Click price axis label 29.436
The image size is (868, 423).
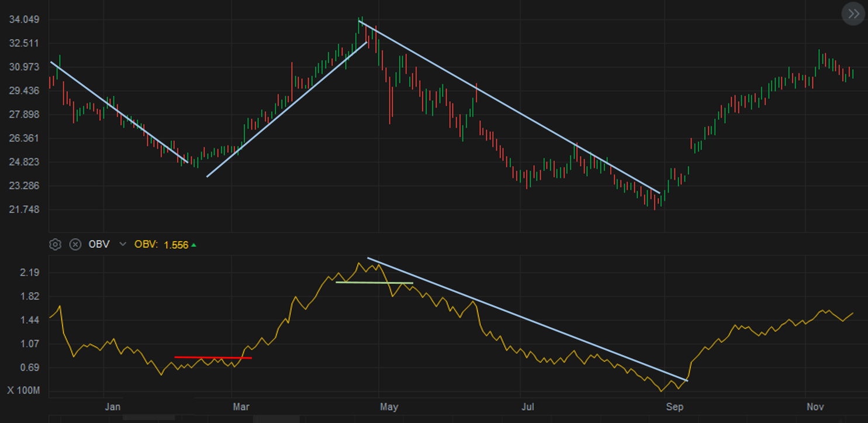pos(24,91)
